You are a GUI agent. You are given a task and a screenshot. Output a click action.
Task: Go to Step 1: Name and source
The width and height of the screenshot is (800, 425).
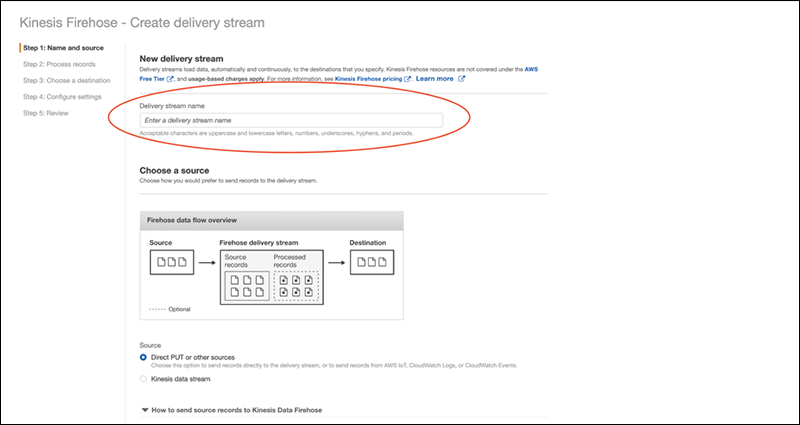coord(62,48)
